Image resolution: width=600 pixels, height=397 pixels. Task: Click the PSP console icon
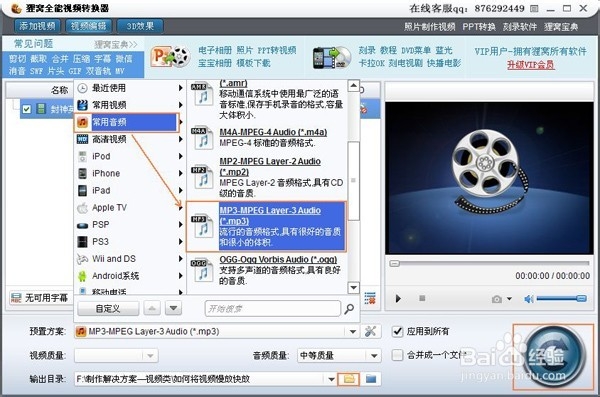[82, 225]
